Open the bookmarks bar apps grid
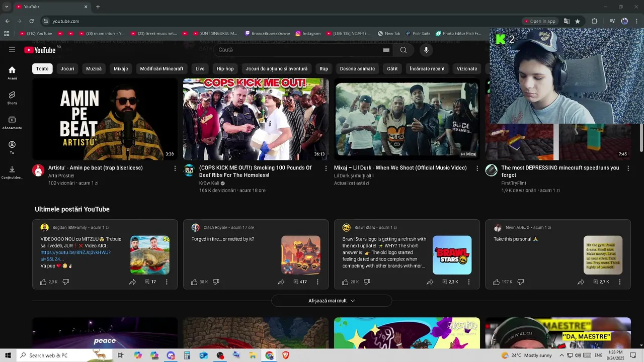This screenshot has height=362, width=644. tap(7, 33)
